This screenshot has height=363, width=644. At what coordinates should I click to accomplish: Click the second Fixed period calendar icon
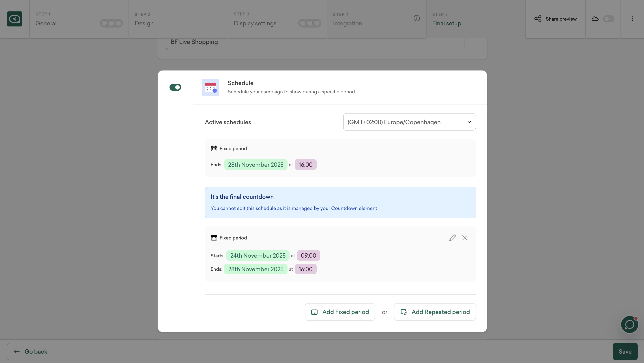pos(214,238)
